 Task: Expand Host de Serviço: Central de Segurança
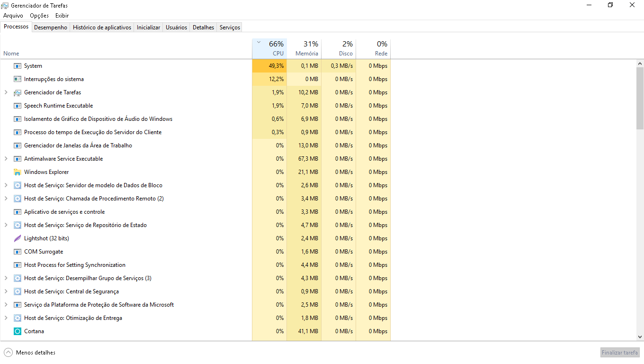coord(6,291)
